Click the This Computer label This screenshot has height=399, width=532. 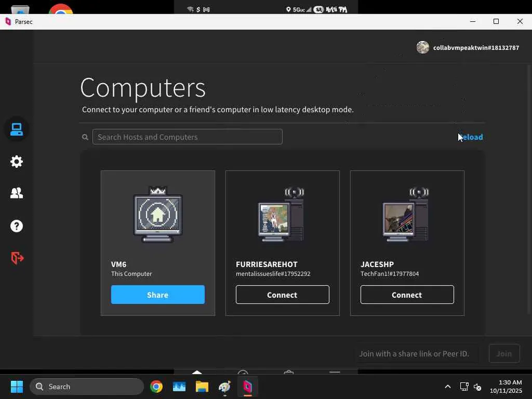(131, 274)
